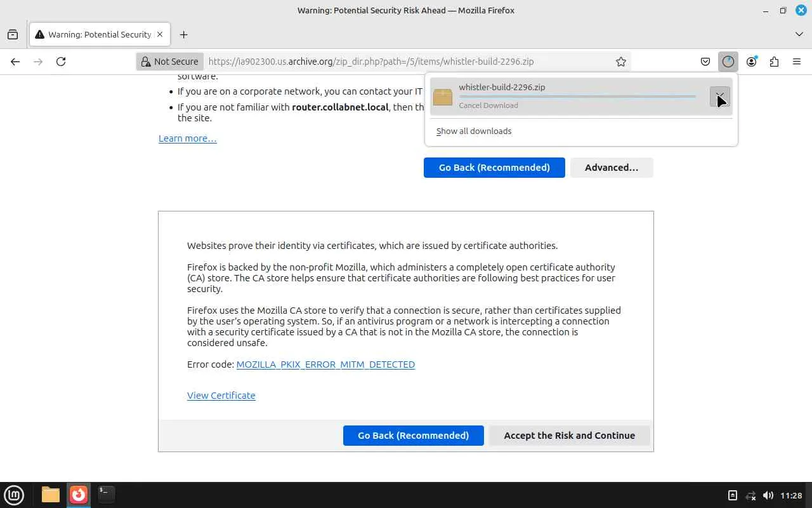The image size is (812, 508).
Task: Open the Terminal from the taskbar
Action: (x=106, y=495)
